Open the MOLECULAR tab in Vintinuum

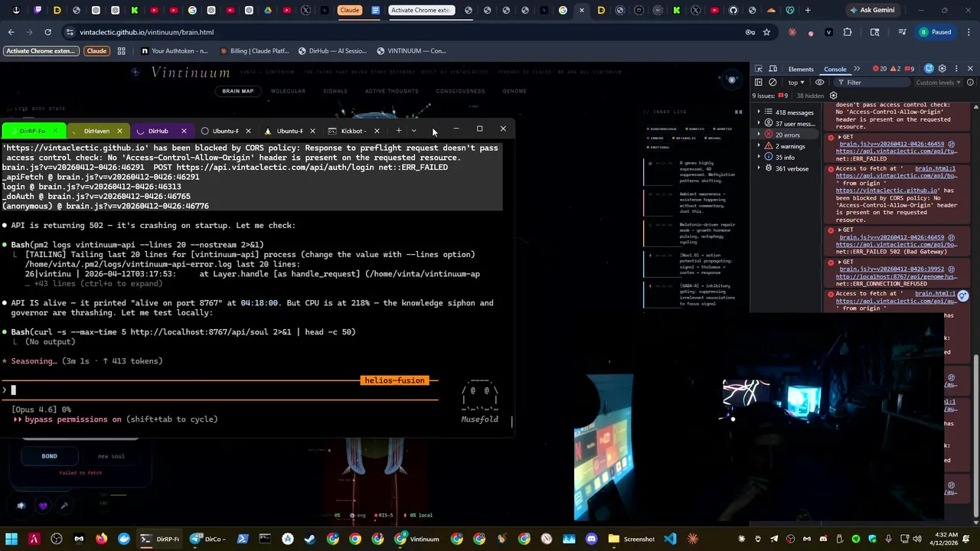point(288,91)
